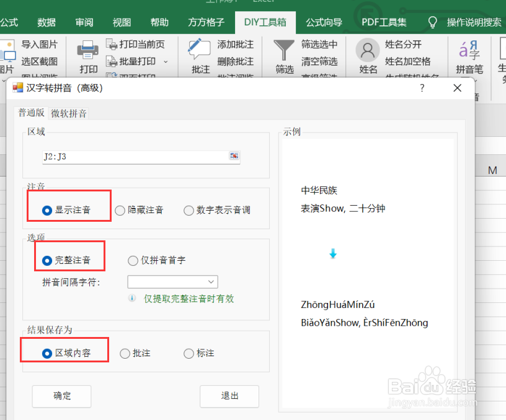Open the 公式向导 tab

pyautogui.click(x=324, y=22)
